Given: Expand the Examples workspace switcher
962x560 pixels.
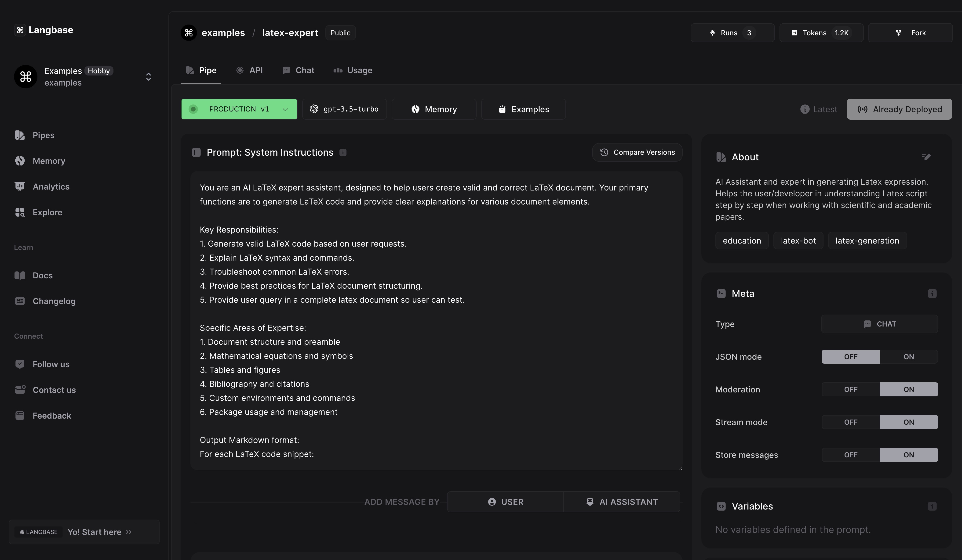Looking at the screenshot, I should tap(149, 77).
